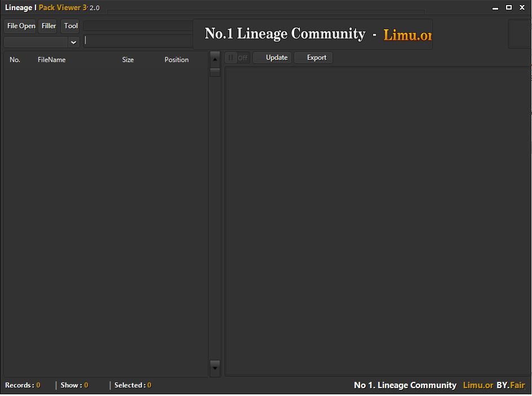Open the File Open menu

pos(21,26)
